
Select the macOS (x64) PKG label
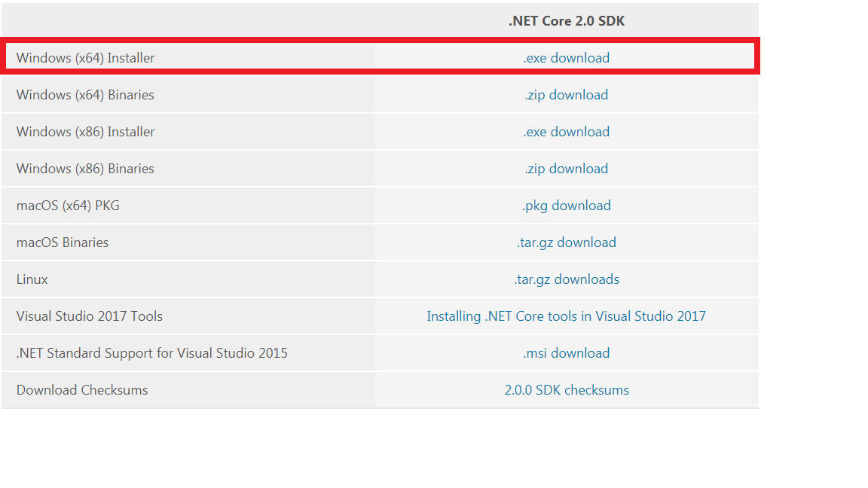(x=68, y=206)
